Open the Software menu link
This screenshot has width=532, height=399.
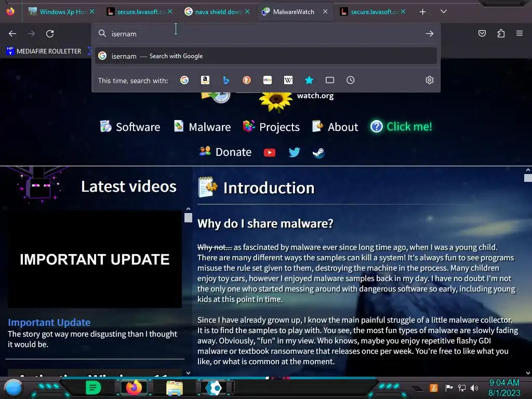pyautogui.click(x=130, y=127)
